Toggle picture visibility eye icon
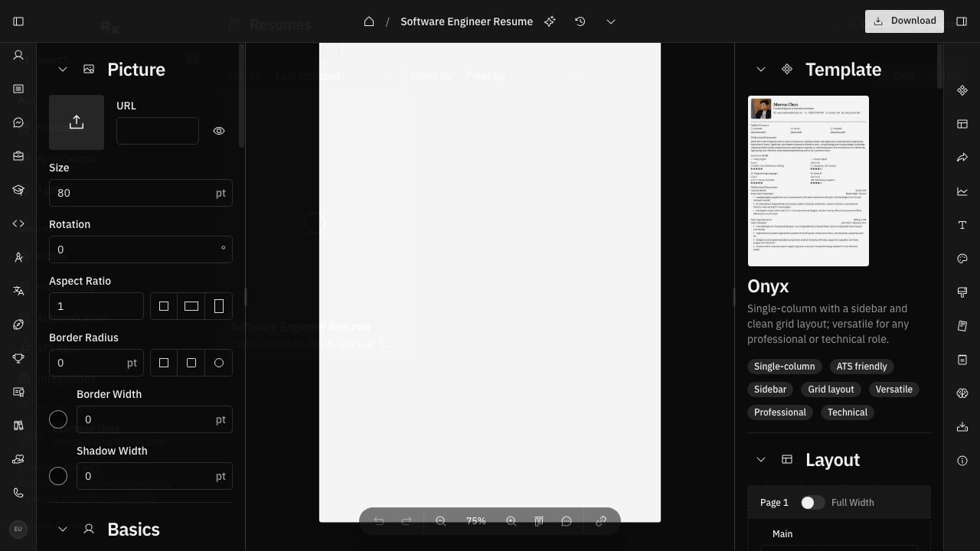Image resolution: width=980 pixels, height=551 pixels. click(x=219, y=131)
